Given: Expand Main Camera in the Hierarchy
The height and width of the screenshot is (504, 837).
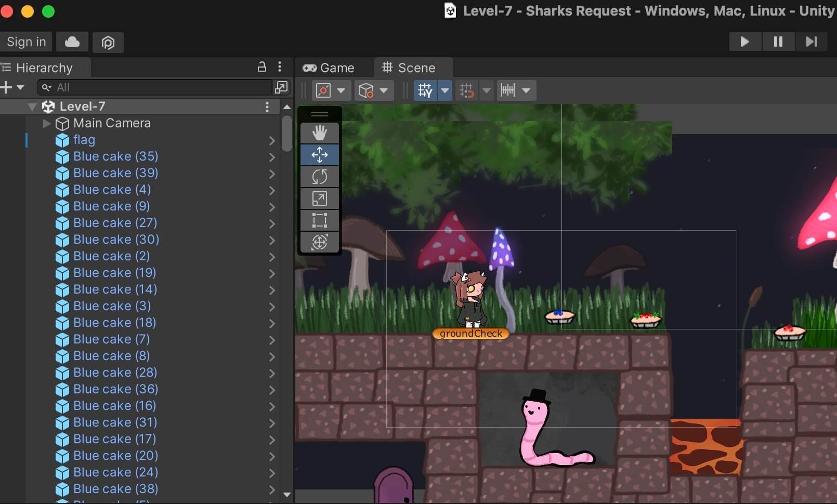Looking at the screenshot, I should coord(46,124).
